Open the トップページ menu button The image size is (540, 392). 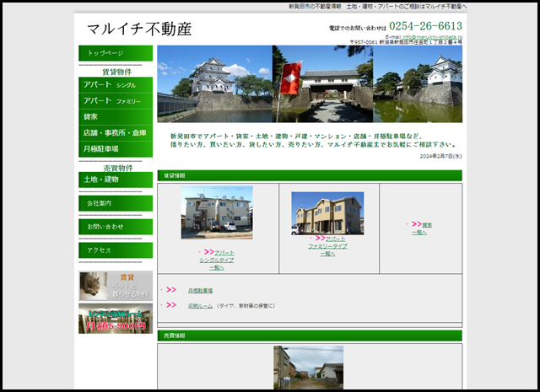click(116, 53)
